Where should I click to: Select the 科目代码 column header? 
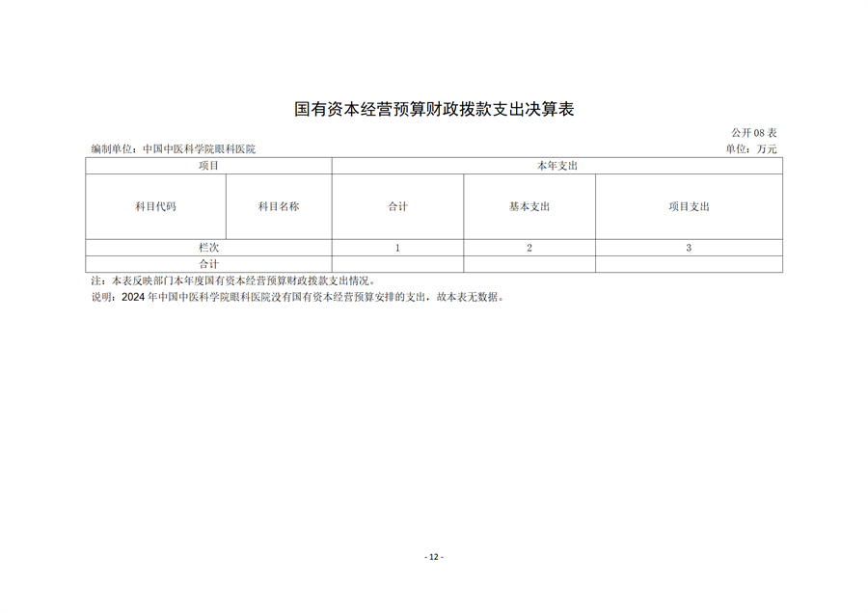[155, 207]
